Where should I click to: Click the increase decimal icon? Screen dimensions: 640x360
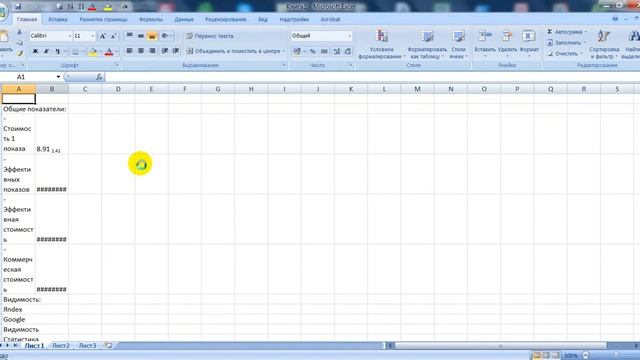[337, 51]
